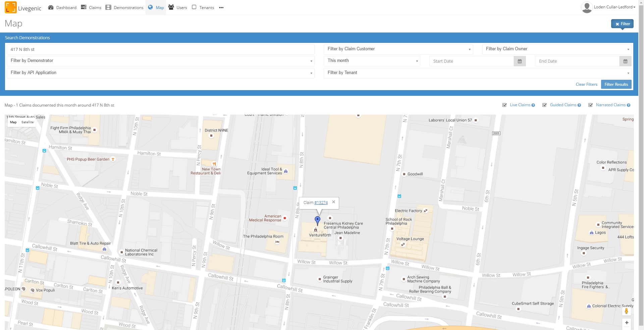Click New Town Restaurant & Deli icon

click(x=214, y=164)
